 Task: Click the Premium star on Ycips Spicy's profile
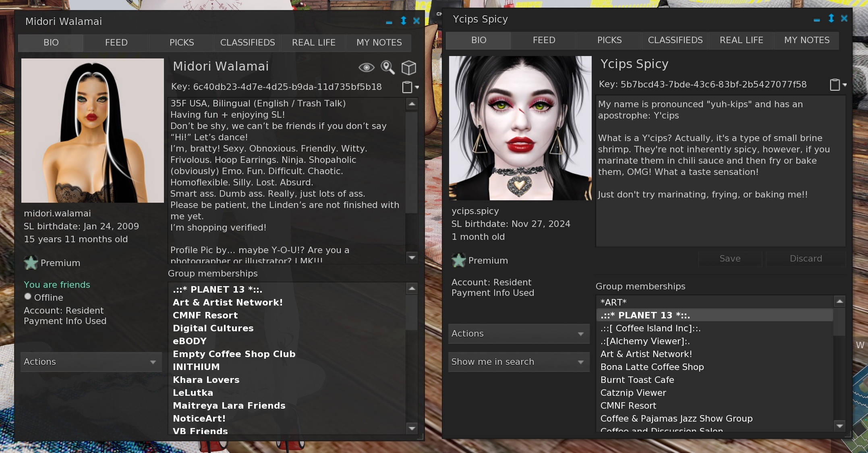click(x=459, y=260)
